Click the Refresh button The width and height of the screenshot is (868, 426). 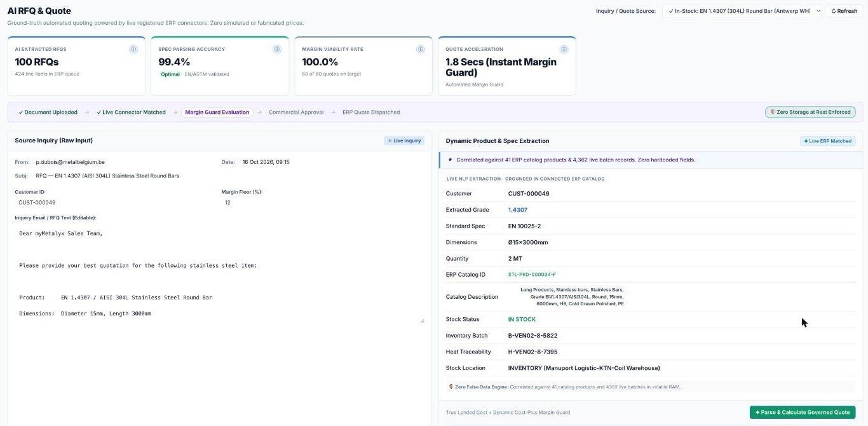(x=844, y=11)
